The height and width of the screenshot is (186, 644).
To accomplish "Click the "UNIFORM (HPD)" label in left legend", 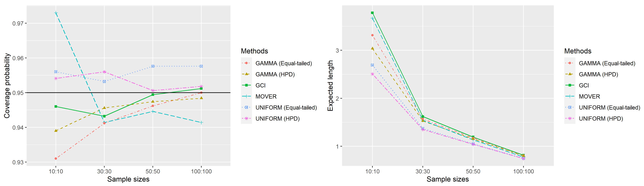I will click(x=277, y=119).
